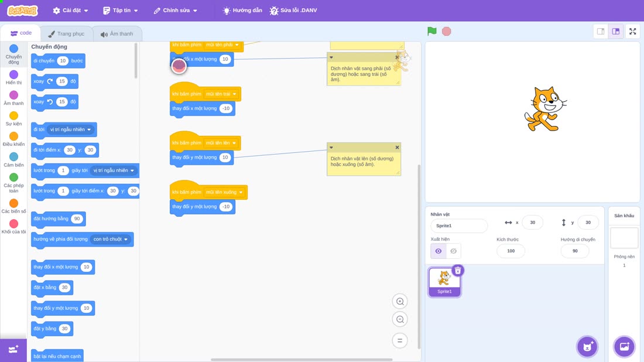Select the Cảm biến block category
This screenshot has height=362, width=644.
13,159
